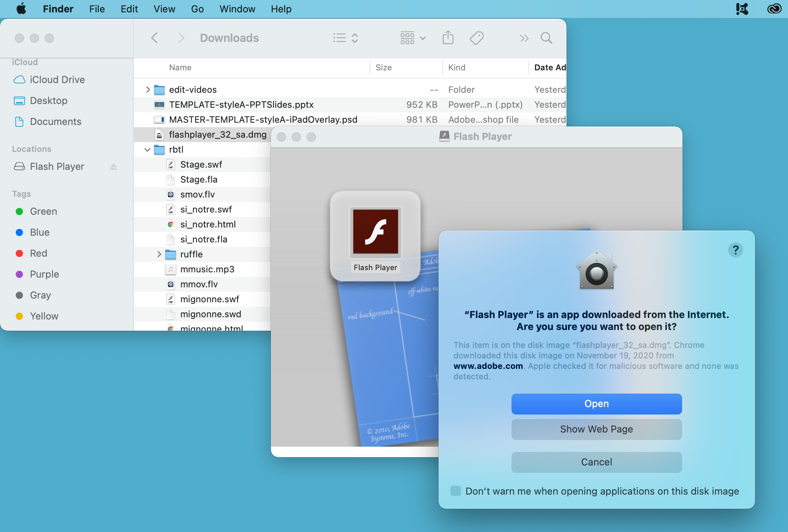
Task: Collapse the rbtl folder
Action: click(x=147, y=150)
